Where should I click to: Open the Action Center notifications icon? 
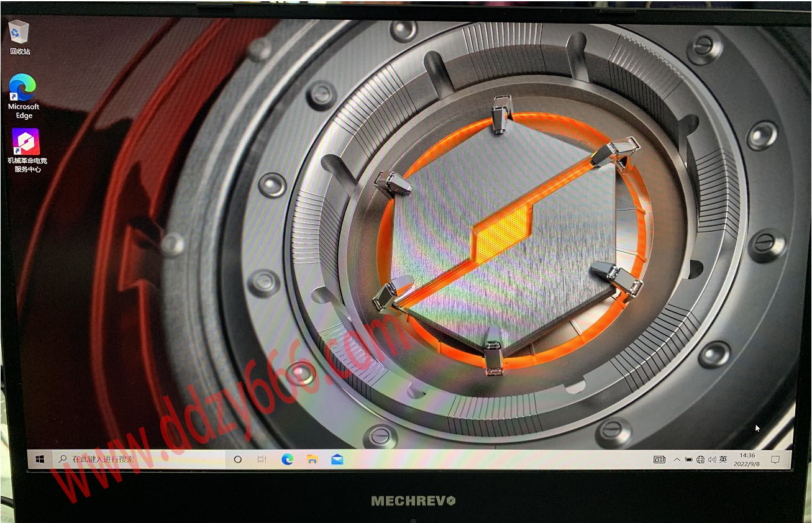[775, 460]
